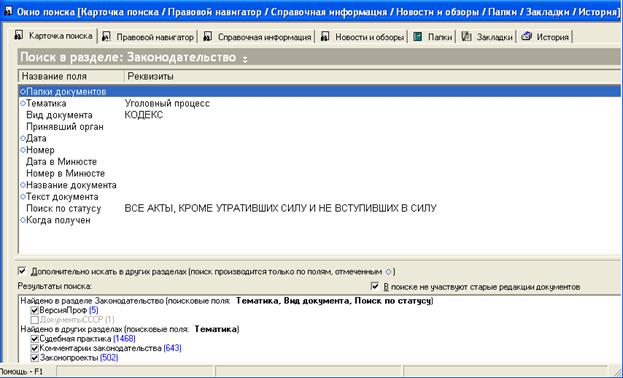Click the Найдено в других разделах line
This screenshot has height=378, width=623.
(x=130, y=329)
